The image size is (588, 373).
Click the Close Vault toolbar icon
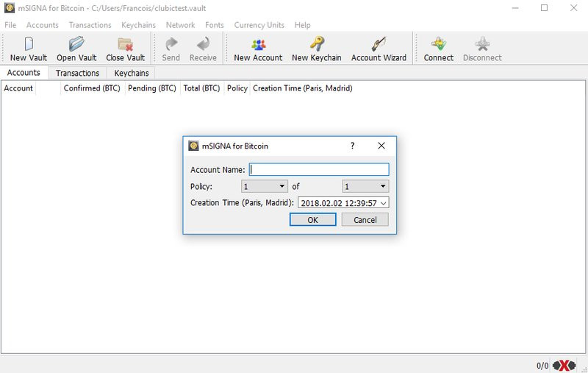tap(125, 44)
